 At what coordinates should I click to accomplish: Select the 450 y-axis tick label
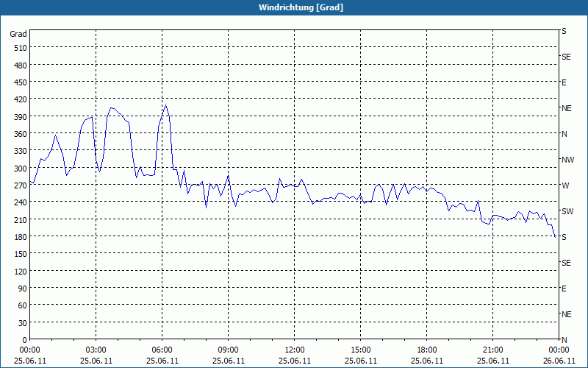click(x=21, y=82)
